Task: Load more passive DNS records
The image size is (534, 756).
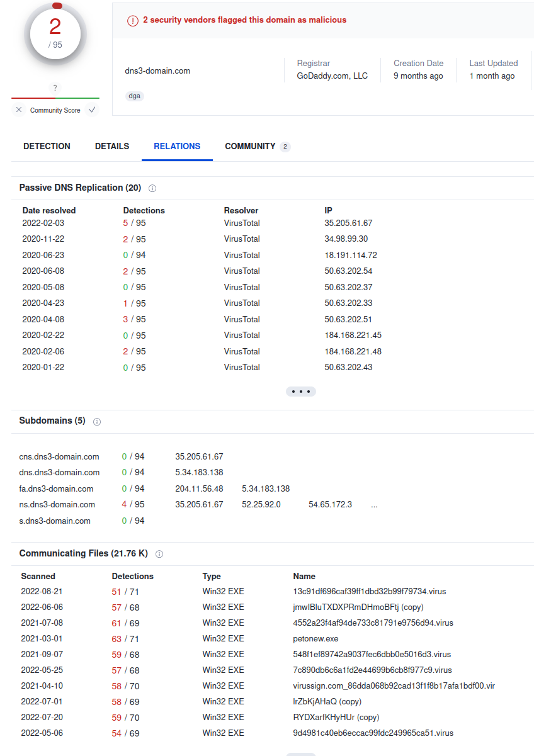Action: tap(300, 392)
